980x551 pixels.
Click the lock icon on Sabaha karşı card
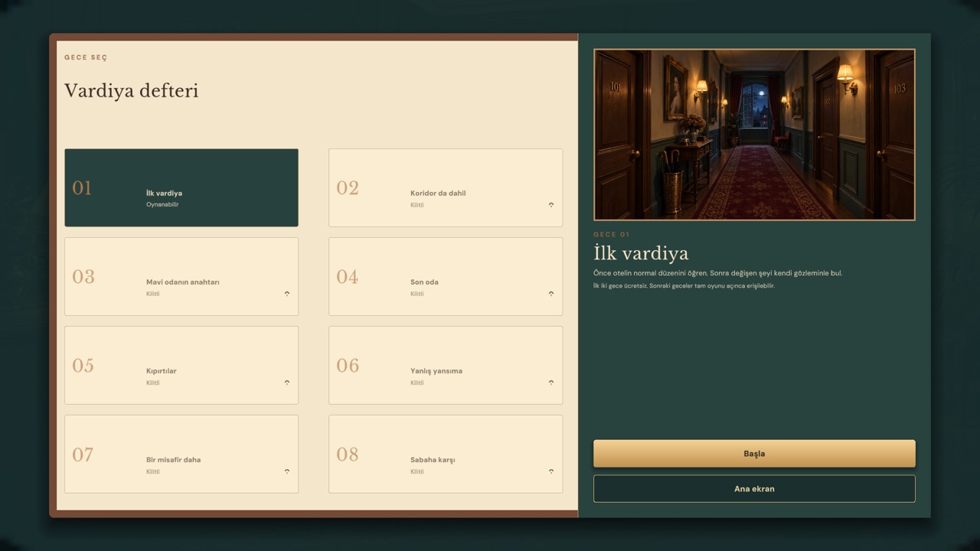(x=551, y=471)
